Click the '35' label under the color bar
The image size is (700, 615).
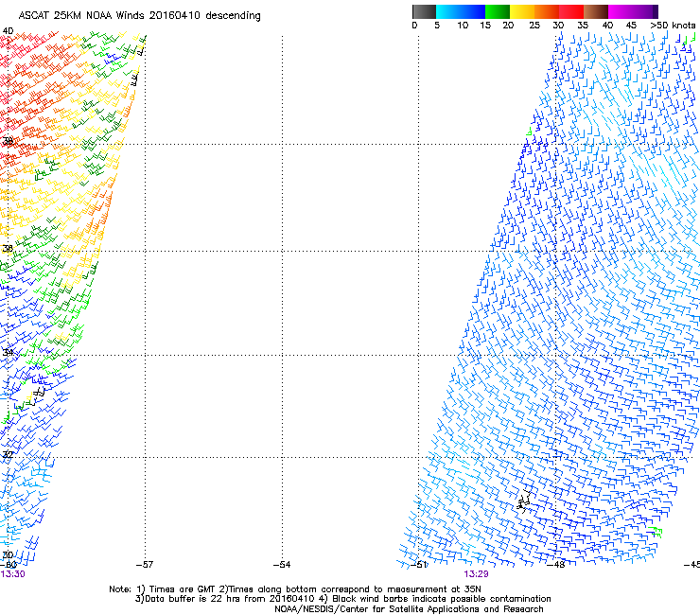tap(583, 26)
